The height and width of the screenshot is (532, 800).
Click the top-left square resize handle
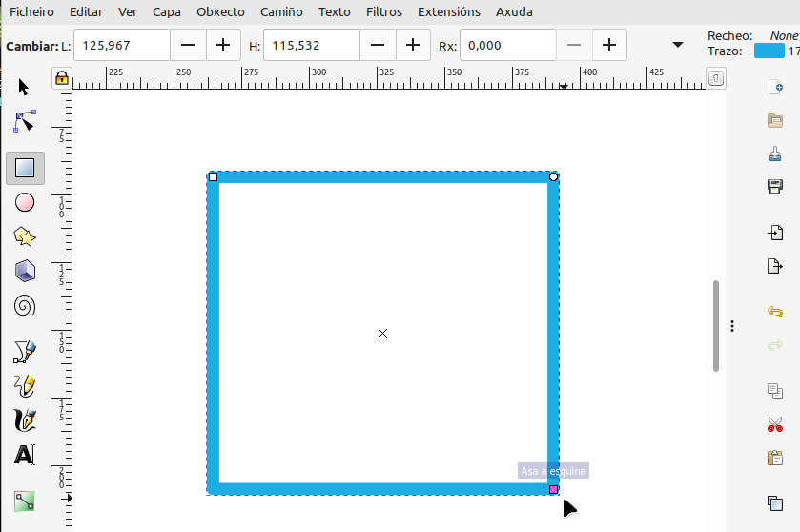214,177
